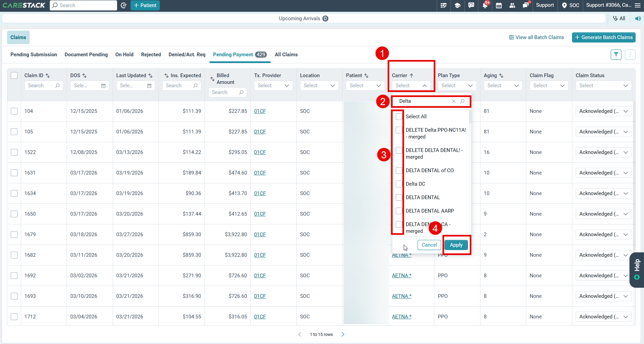Open the hamburger menu at top right

click(638, 5)
